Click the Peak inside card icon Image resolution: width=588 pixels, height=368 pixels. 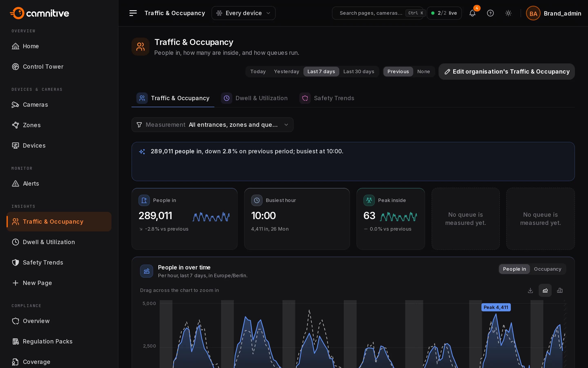click(369, 200)
